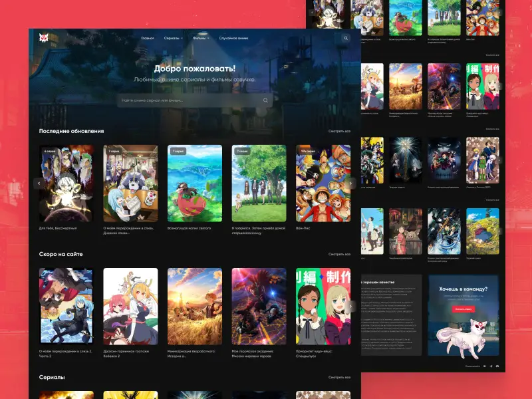Click the red button under Хочешь в команду?
532x399 pixels.
[464, 309]
